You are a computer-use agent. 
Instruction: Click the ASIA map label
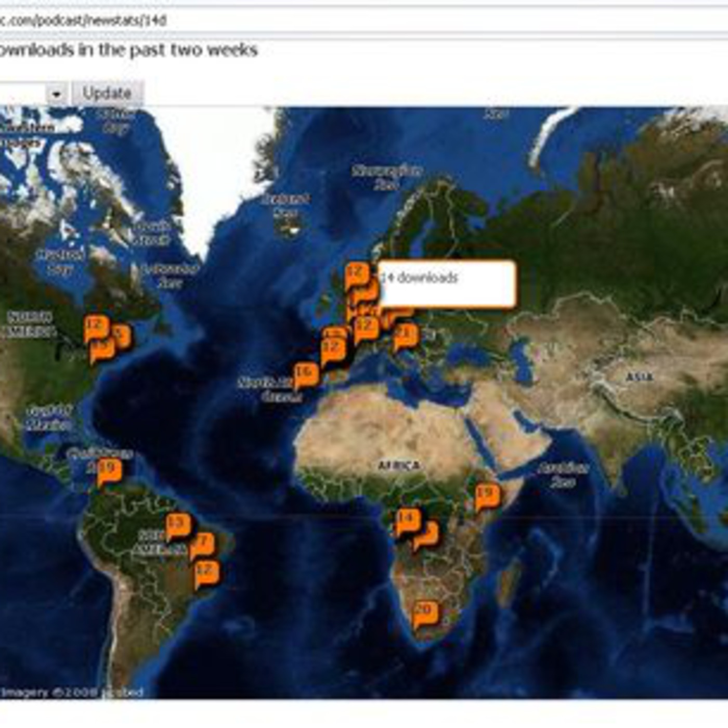[639, 376]
